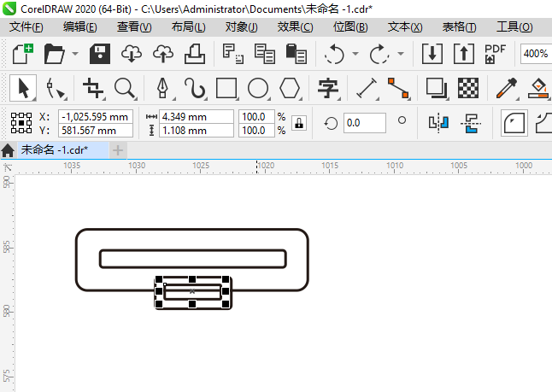Click the rotation angle field
This screenshot has height=392, width=552.
[364, 123]
